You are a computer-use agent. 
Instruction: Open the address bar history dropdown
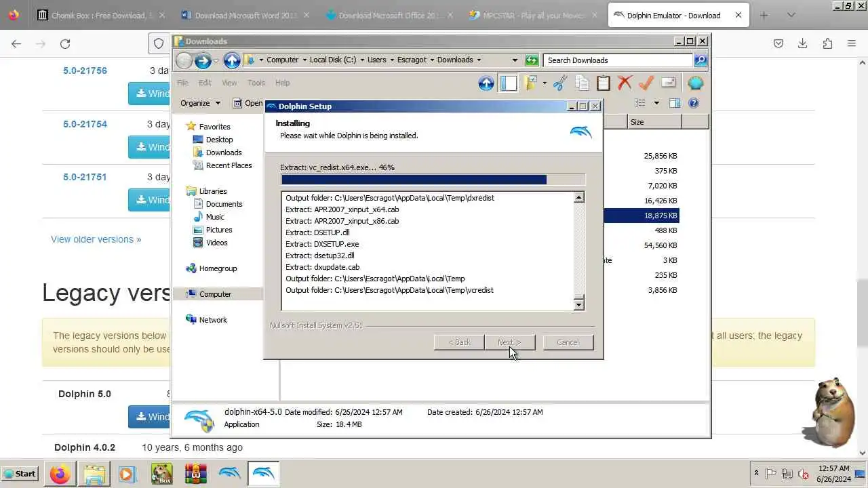click(515, 60)
